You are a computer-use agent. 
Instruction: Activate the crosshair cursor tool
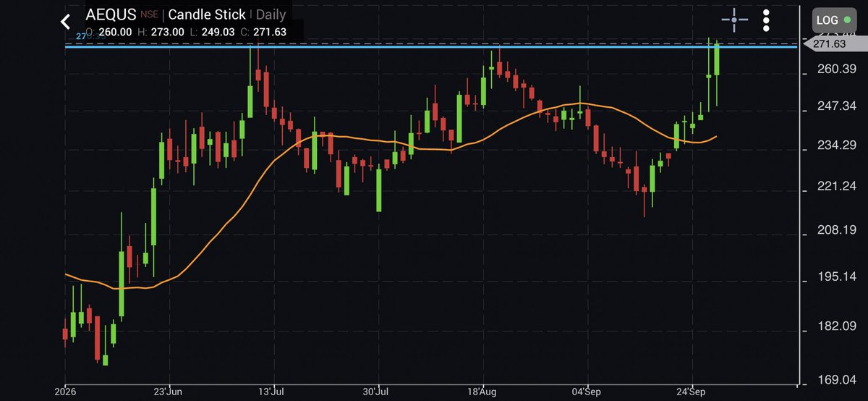734,20
